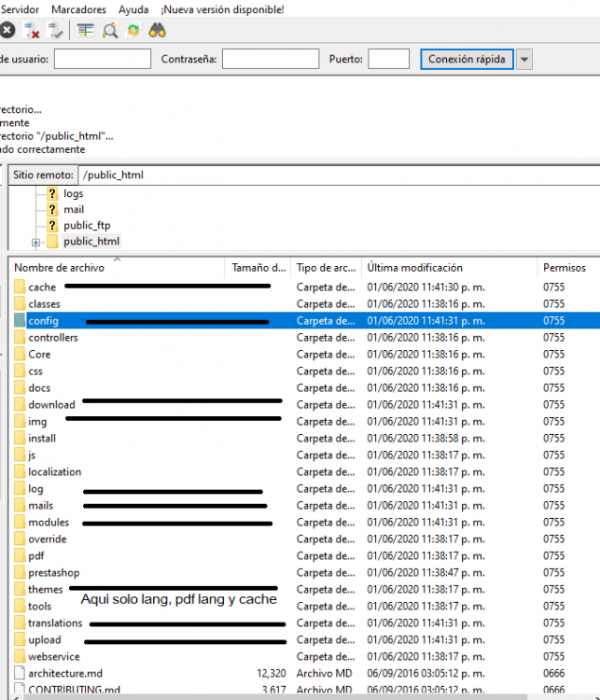Image resolution: width=600 pixels, height=700 pixels.
Task: Select the architecture.md file
Action: tap(63, 674)
